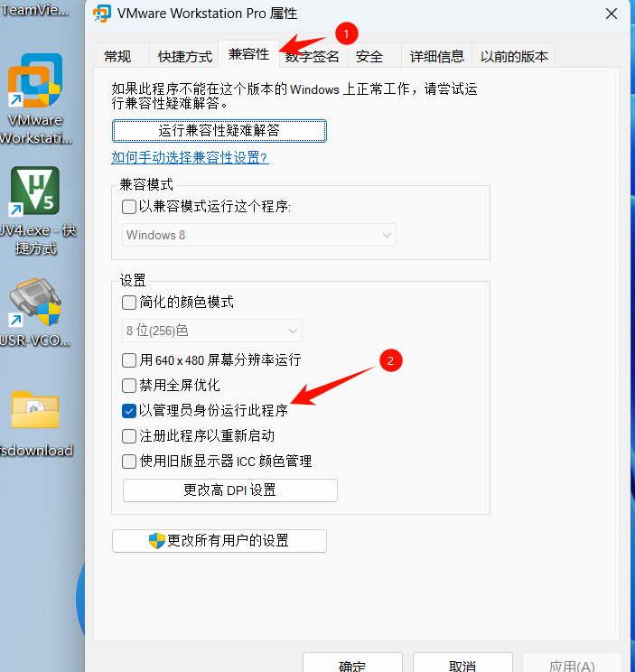
Task: Uncheck 以管理员身份运行此程序 checkbox
Action: click(129, 411)
